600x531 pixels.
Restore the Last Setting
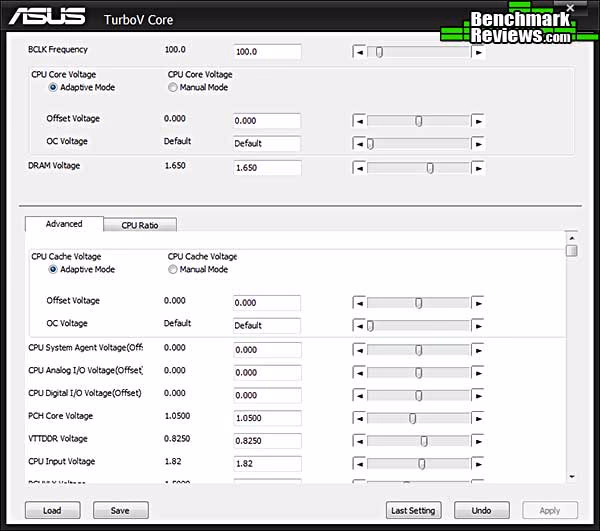click(413, 510)
